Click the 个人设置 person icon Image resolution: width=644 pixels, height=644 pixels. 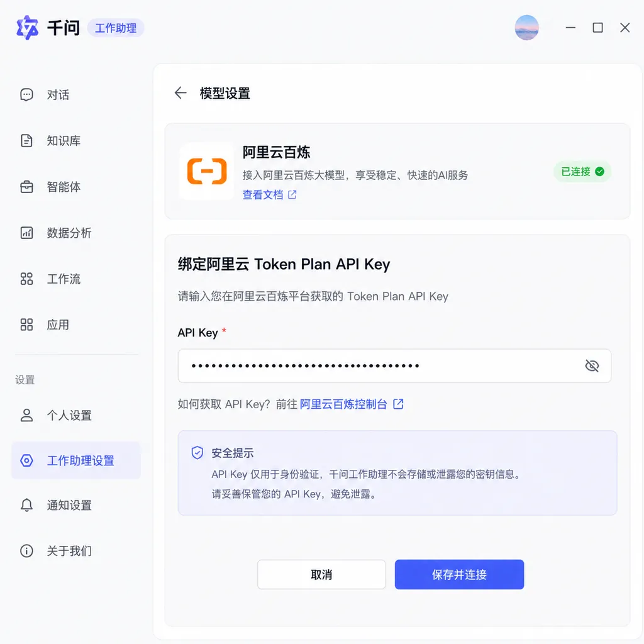(x=26, y=415)
